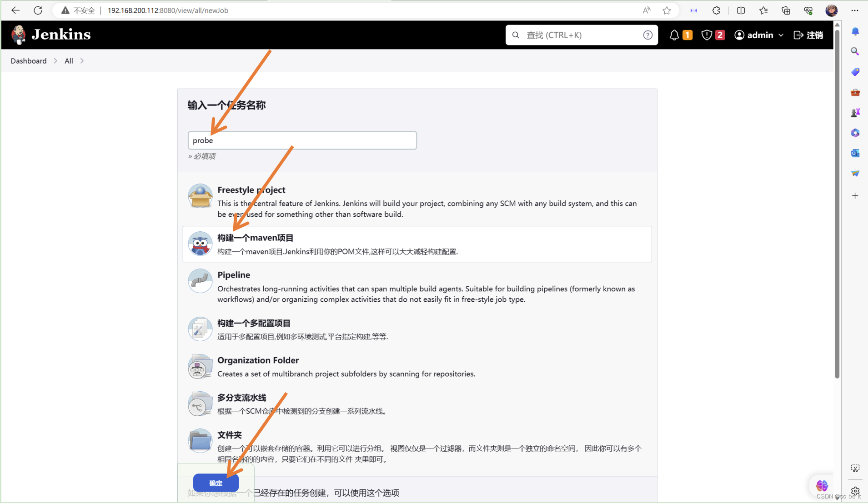
Task: Open sidebar paper plane icon
Action: (x=855, y=174)
